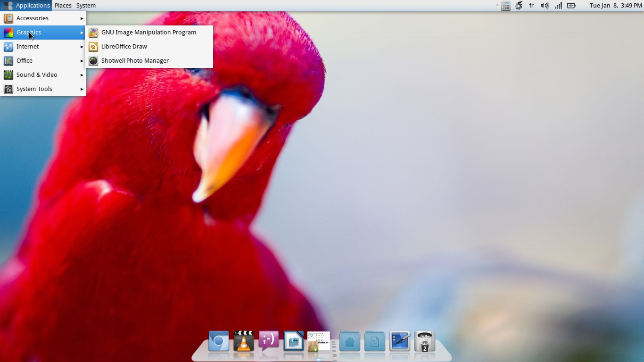Open the fr keyboard layout indicator
This screenshot has height=362, width=644.
click(531, 6)
